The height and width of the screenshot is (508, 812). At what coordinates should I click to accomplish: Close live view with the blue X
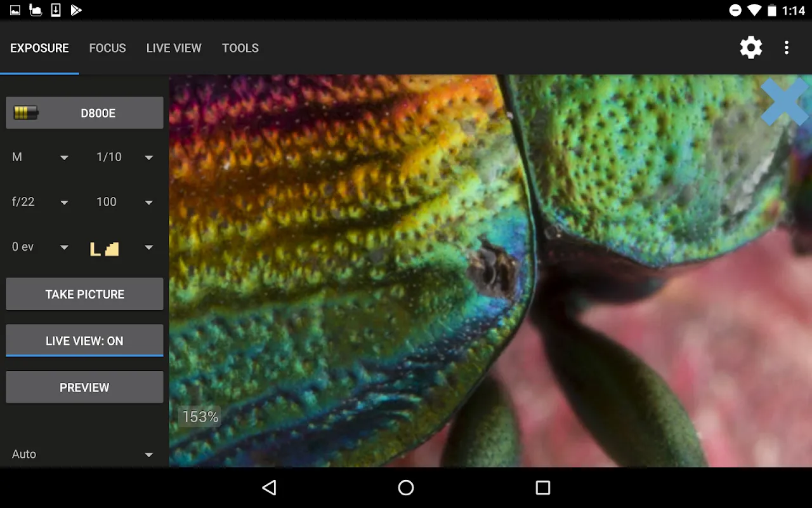(785, 101)
